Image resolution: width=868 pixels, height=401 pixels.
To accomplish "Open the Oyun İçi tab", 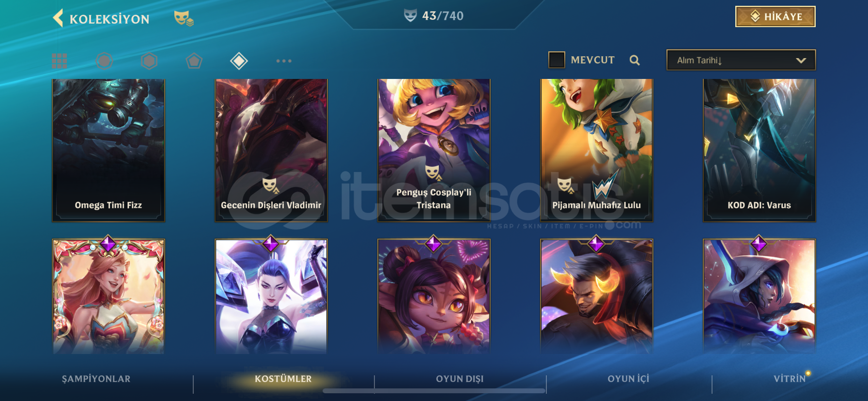I will tap(628, 379).
